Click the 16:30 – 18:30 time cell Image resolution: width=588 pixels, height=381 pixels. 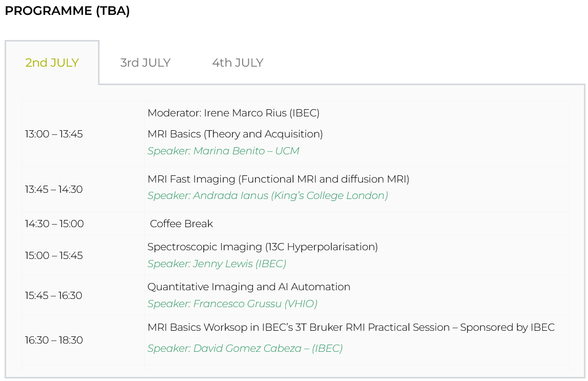(54, 340)
